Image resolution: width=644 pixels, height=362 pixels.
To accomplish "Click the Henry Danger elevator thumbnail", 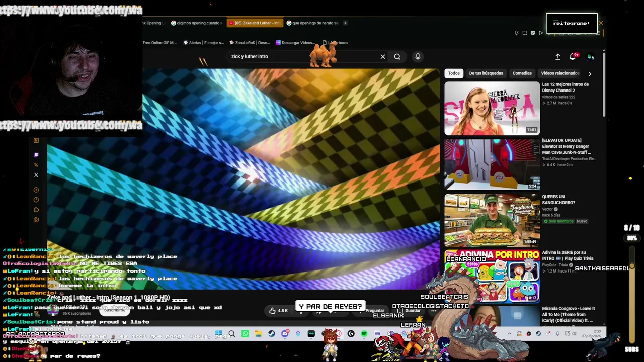I will pyautogui.click(x=492, y=165).
